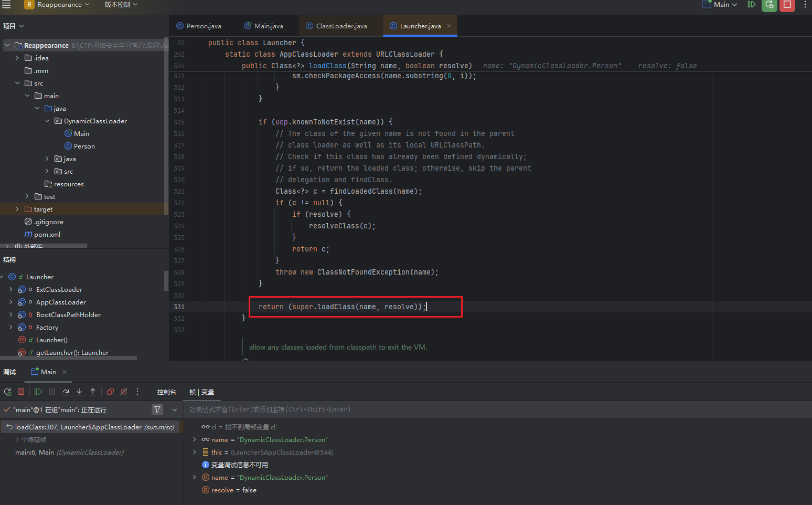Open the View Breakpoints icon
This screenshot has width=812, height=505.
point(110,392)
